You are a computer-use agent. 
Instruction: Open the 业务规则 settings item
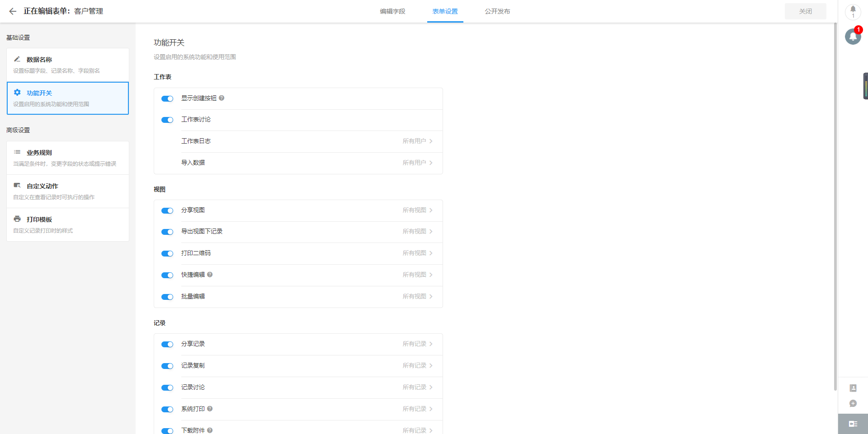[68, 158]
